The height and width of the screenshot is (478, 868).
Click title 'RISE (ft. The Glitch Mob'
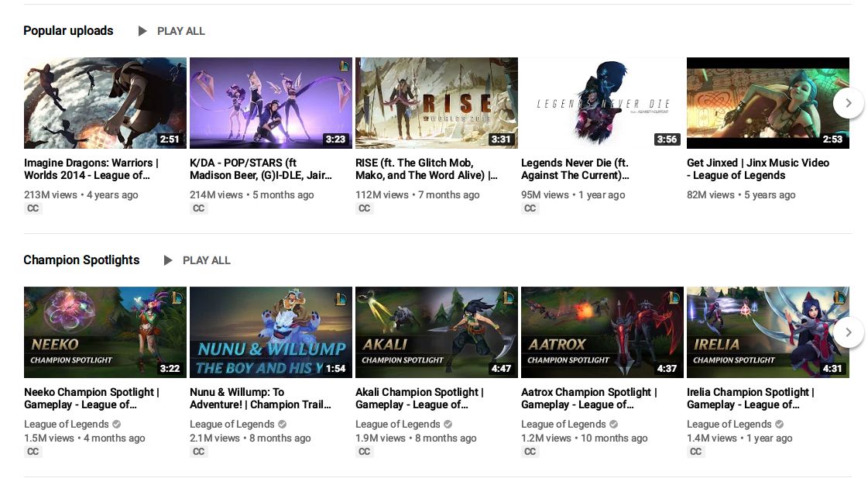(x=426, y=169)
